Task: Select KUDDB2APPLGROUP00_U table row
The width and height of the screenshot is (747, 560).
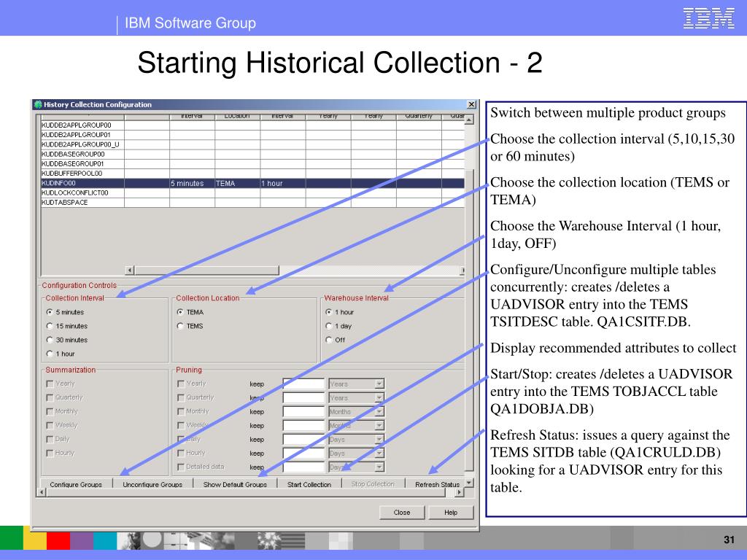Action: [252, 144]
